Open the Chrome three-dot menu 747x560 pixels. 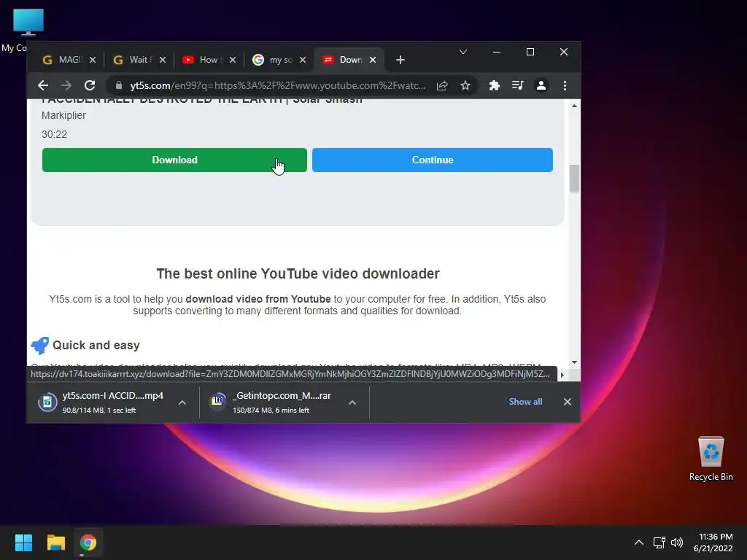pos(565,85)
